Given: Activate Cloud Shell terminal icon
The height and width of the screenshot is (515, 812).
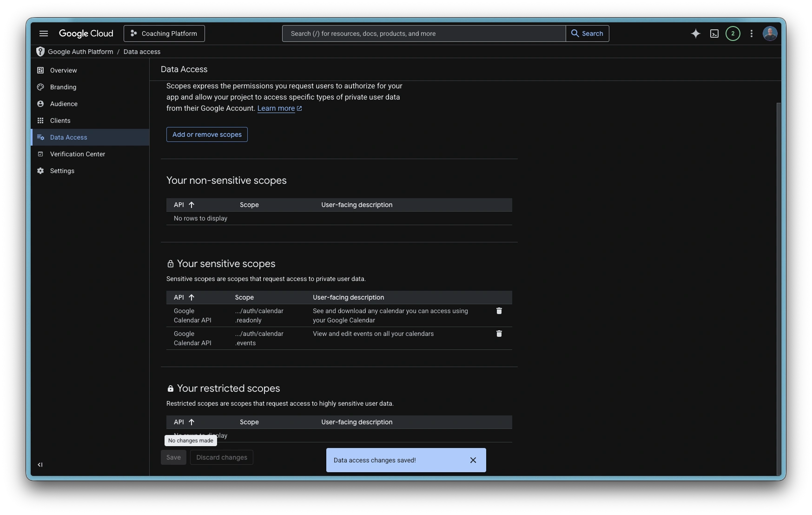Looking at the screenshot, I should click(714, 33).
